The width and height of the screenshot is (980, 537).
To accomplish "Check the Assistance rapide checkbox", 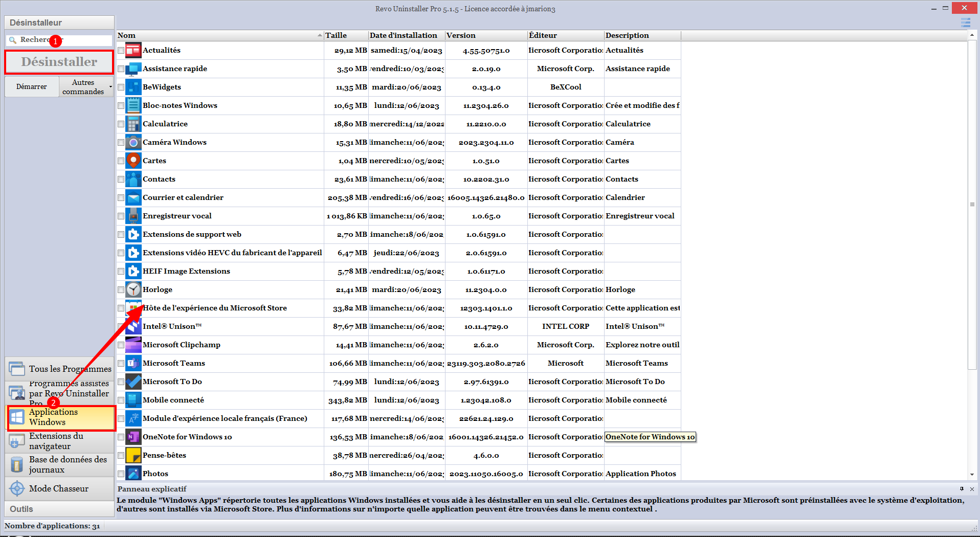I will tap(121, 69).
